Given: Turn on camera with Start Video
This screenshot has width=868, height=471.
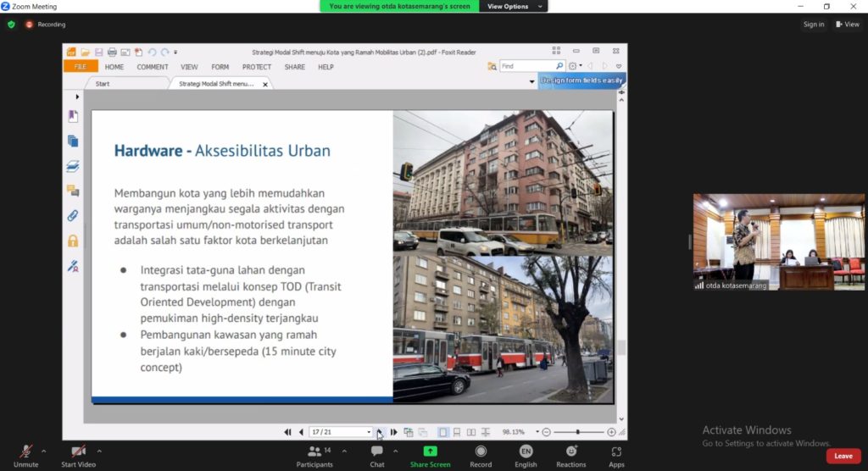Looking at the screenshot, I should [78, 452].
